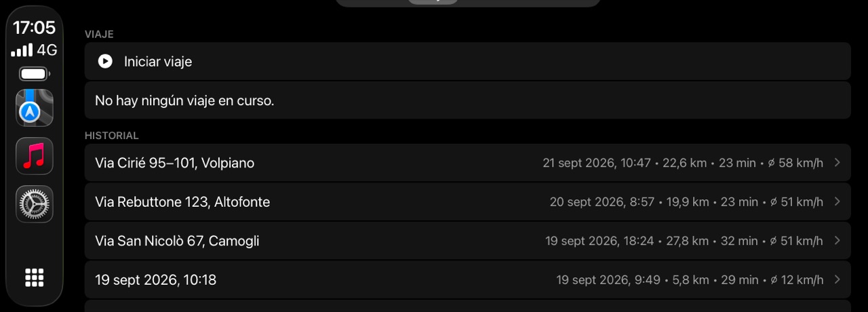
Task: Select the 'No hay ningún viaje en curso' row
Action: (x=467, y=100)
